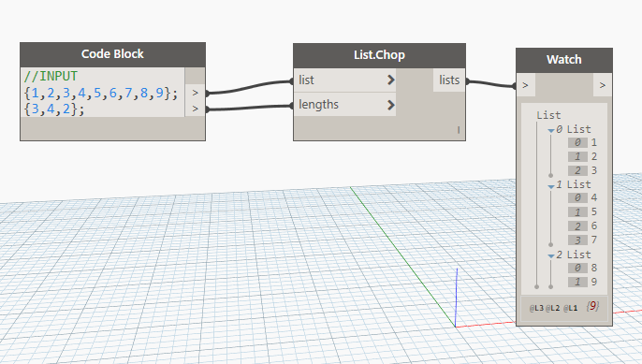The width and height of the screenshot is (642, 364).
Task: Click the {1,2,3,4,5,6,7,8,9} code line
Action: pos(101,93)
